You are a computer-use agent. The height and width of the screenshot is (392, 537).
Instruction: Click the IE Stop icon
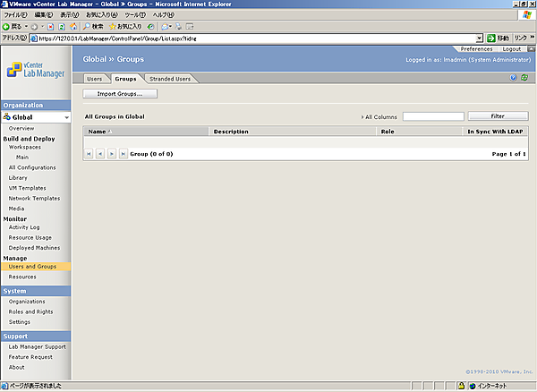(x=51, y=27)
